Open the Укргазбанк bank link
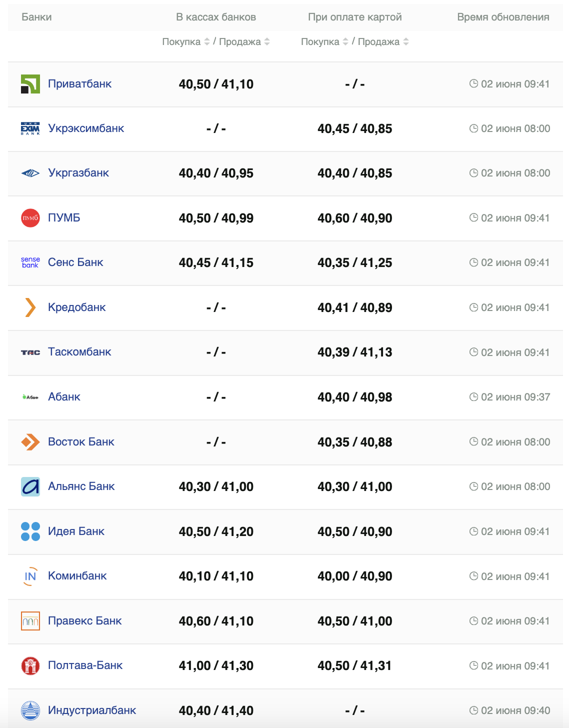The image size is (569, 728). (x=78, y=173)
